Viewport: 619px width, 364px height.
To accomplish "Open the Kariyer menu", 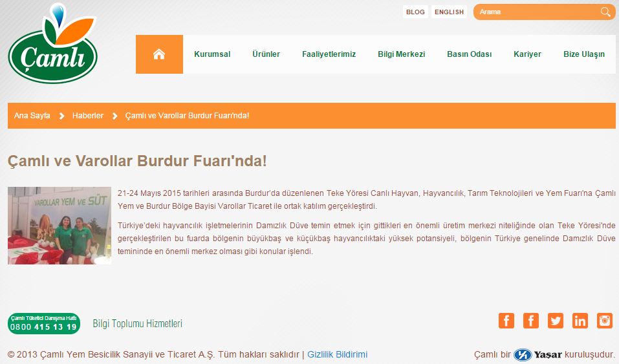I will click(527, 54).
